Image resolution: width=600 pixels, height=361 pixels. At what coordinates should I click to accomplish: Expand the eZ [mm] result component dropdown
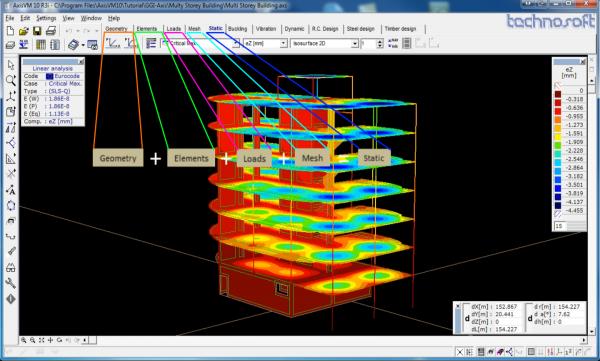coord(284,44)
